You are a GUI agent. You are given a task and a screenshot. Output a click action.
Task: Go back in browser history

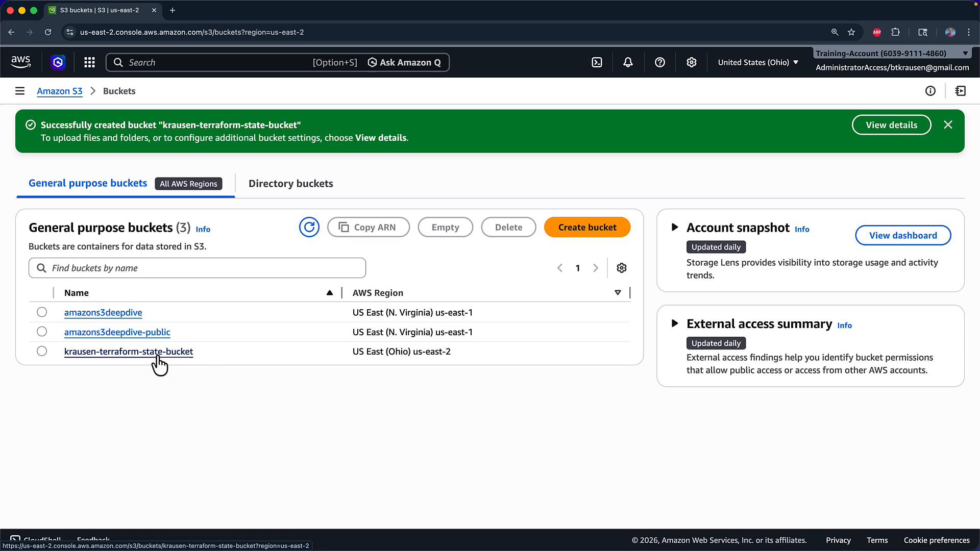coord(11,32)
